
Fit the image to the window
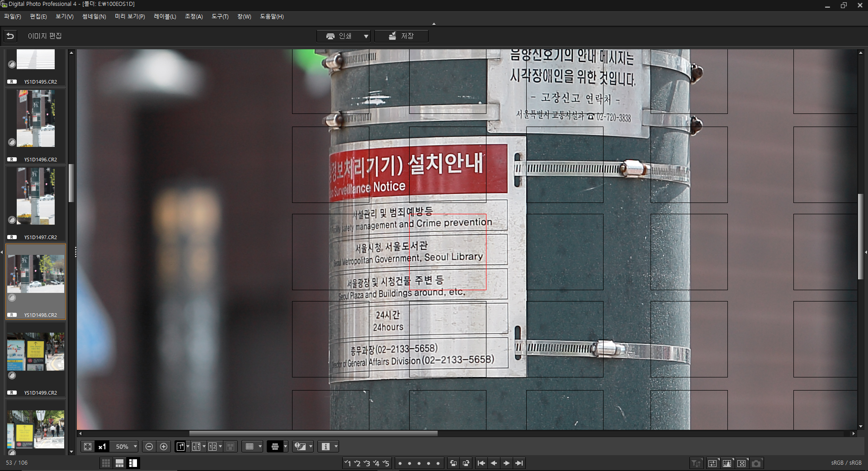click(88, 447)
